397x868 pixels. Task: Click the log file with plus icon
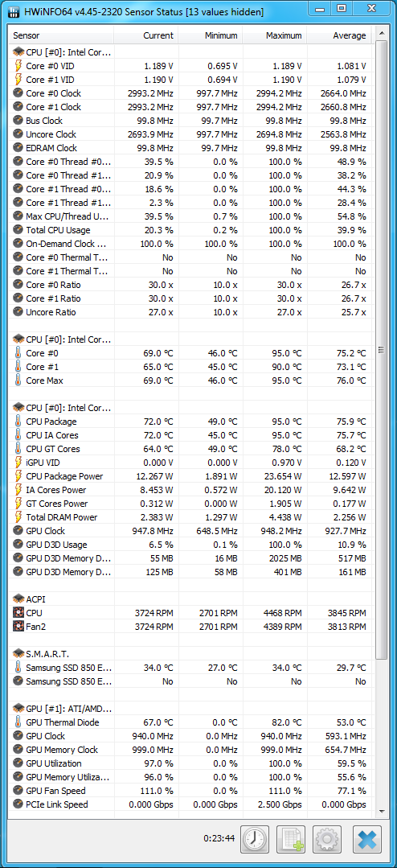[290, 840]
